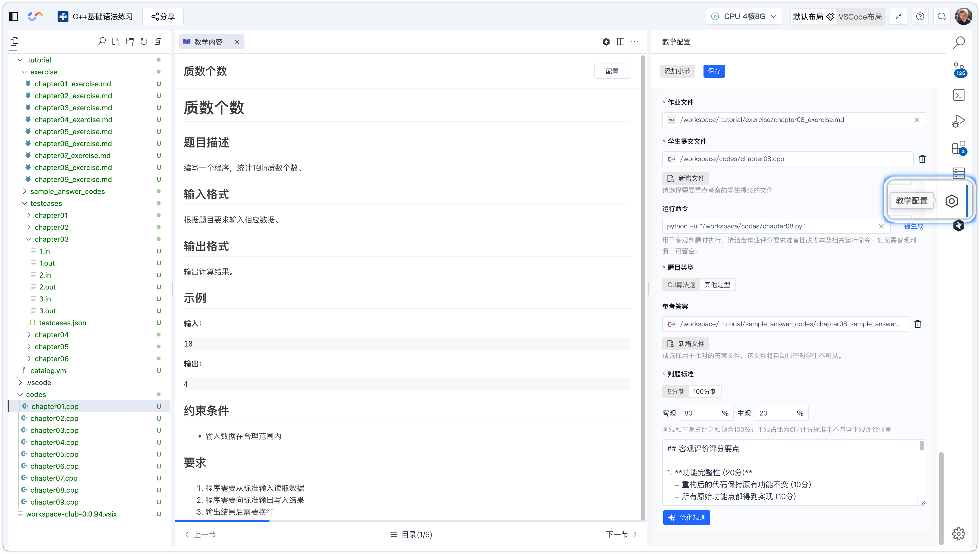Screen dimensions: 980x554
Task: Click the 主观 percentage field
Action: click(x=781, y=414)
